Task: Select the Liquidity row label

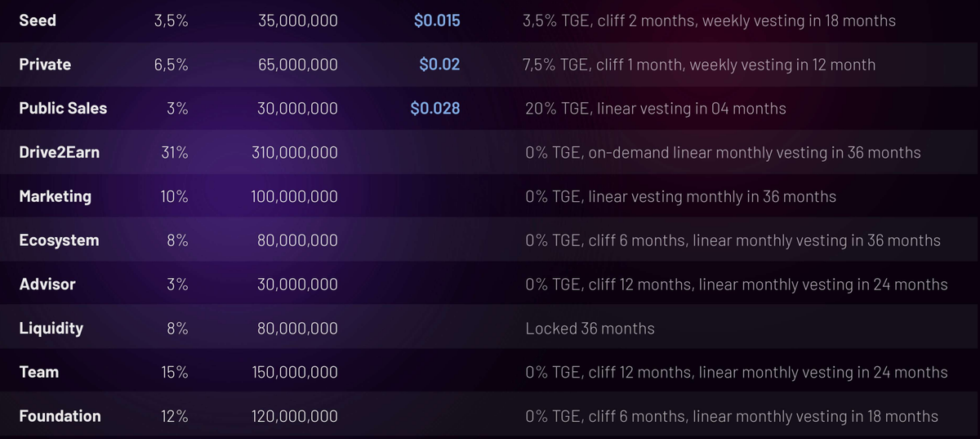Action: [x=51, y=328]
